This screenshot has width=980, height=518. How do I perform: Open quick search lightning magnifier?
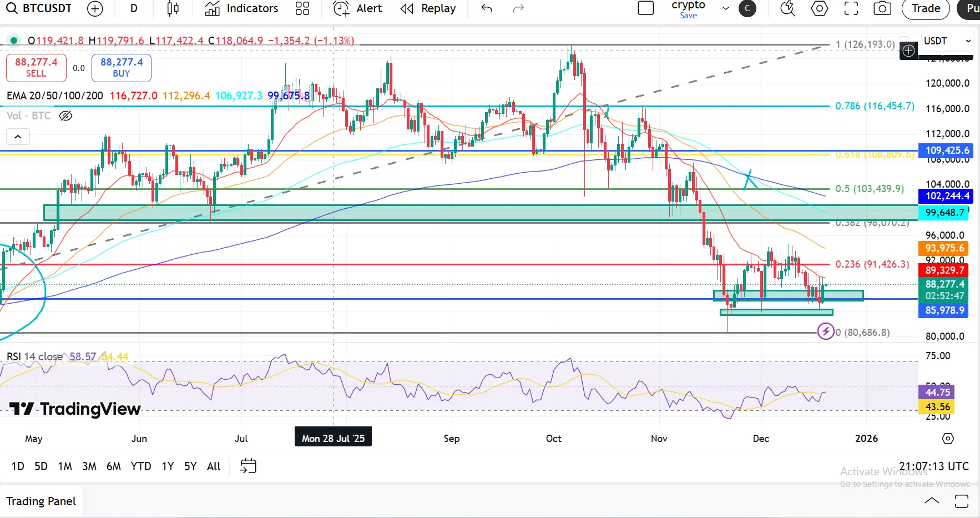tap(787, 8)
